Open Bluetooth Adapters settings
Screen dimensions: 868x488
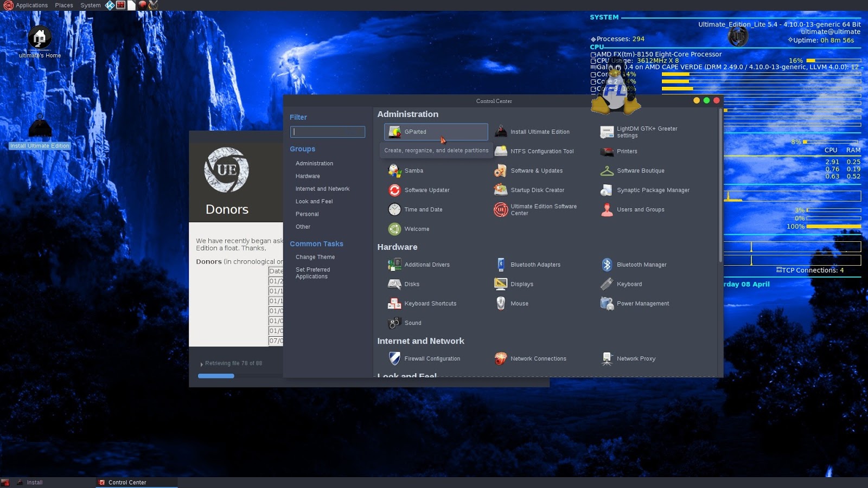coord(527,265)
